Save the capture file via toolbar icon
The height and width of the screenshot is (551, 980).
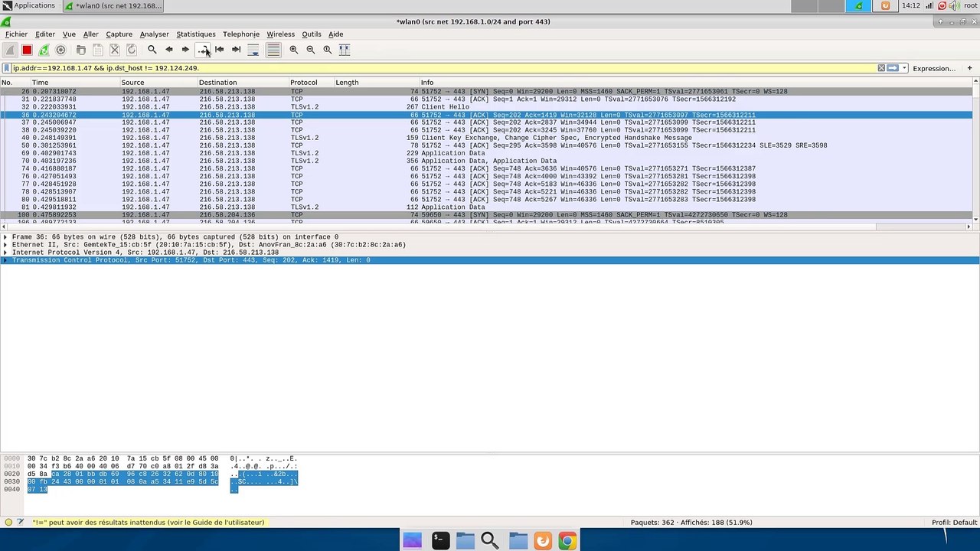[98, 50]
